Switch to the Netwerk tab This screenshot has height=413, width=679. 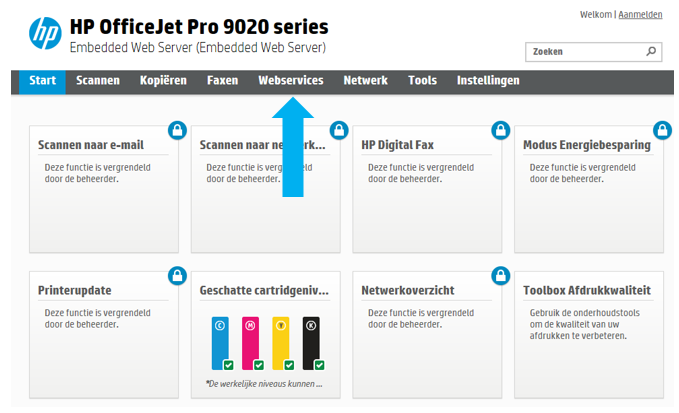[365, 81]
